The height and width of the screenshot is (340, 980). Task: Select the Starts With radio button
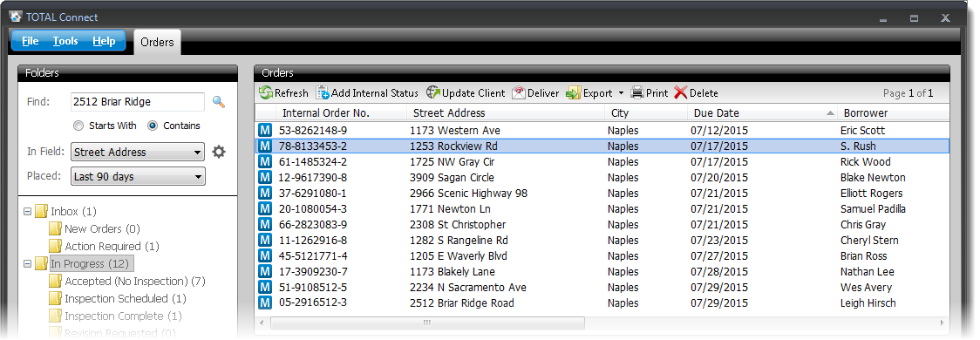click(x=78, y=126)
